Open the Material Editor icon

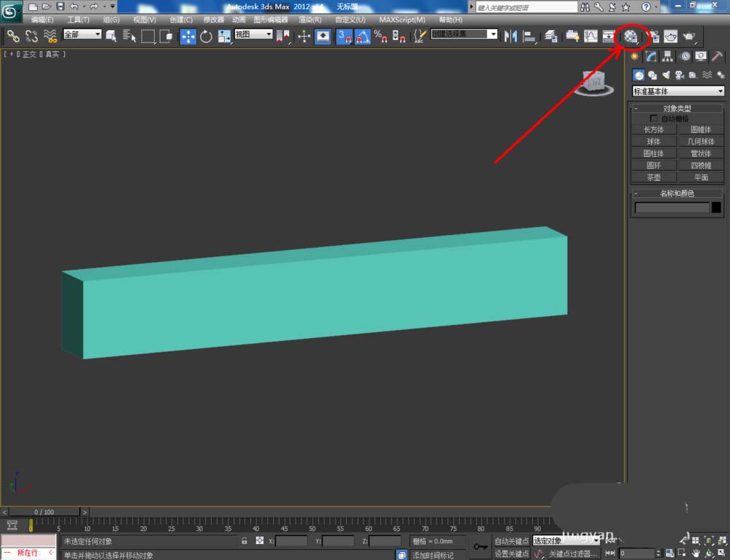[x=631, y=36]
